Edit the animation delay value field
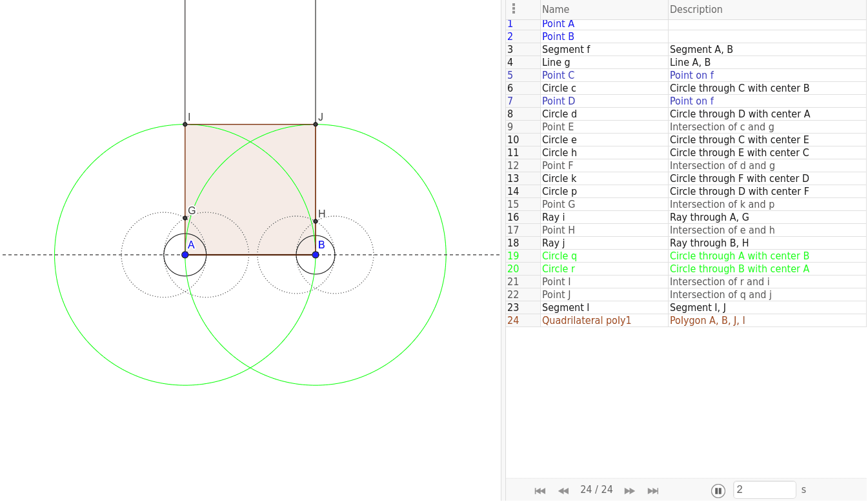 (764, 490)
